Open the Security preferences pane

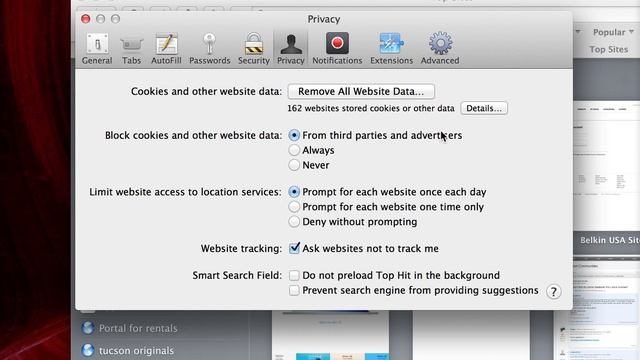253,49
